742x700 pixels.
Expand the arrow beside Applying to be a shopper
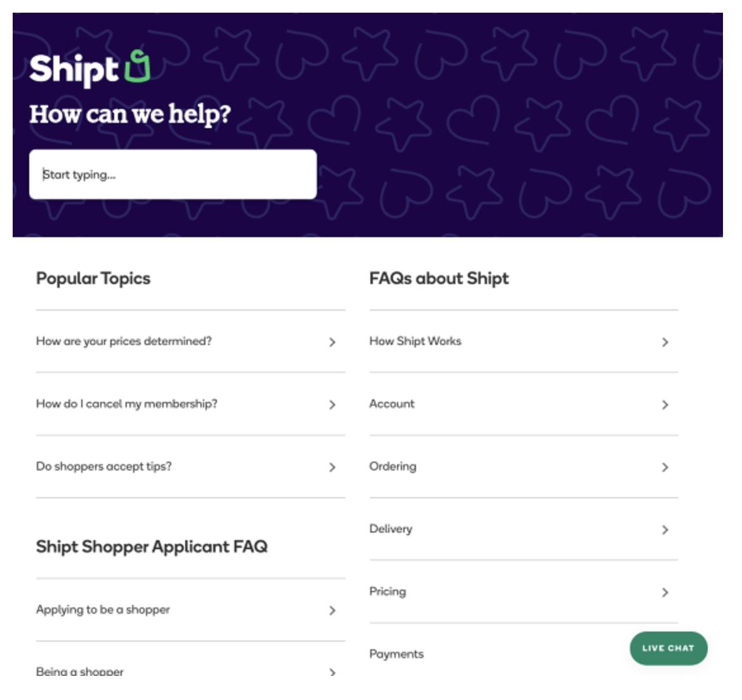332,611
